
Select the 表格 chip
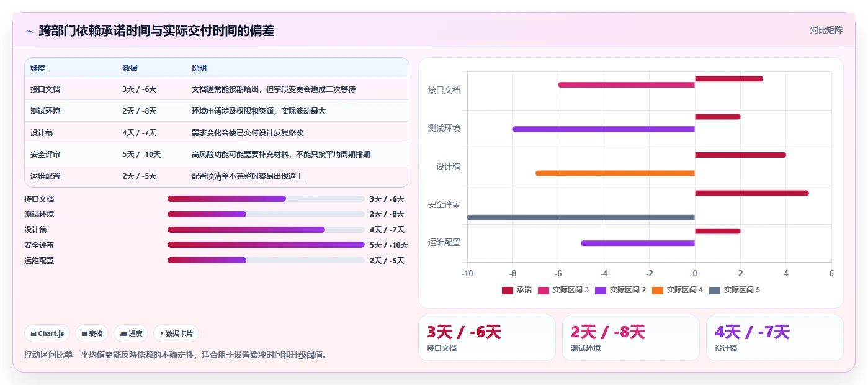[92, 333]
